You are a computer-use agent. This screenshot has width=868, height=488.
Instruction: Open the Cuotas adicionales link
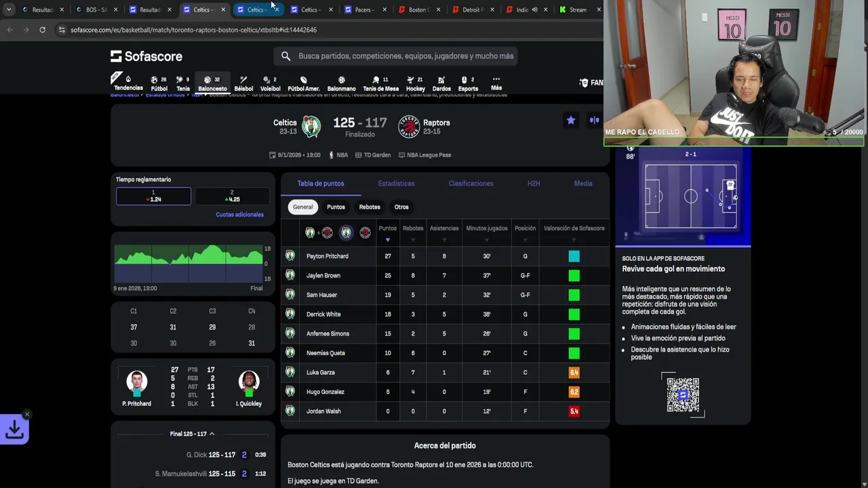pos(239,215)
